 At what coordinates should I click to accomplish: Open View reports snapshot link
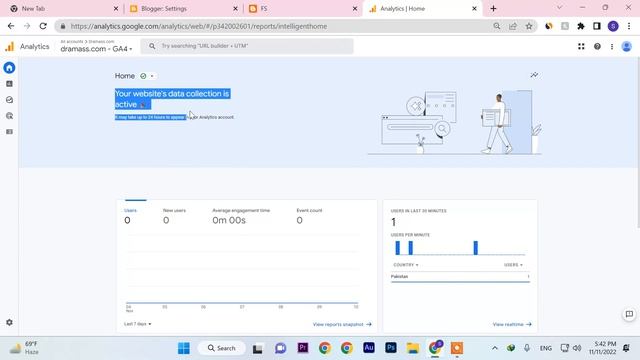pos(342,324)
